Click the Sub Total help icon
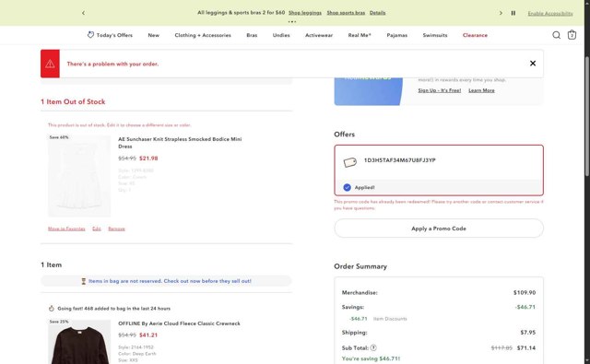The width and height of the screenshot is (590, 364). pos(373,347)
